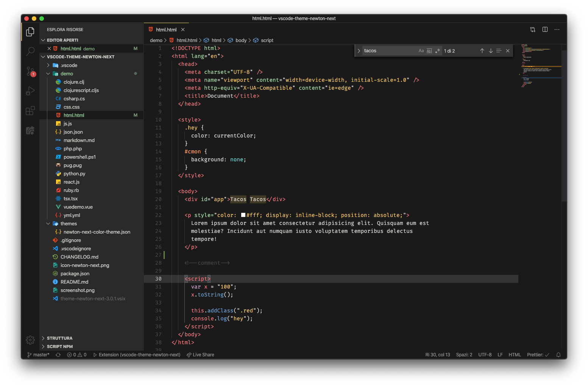
Task: Click the sync changes status bar icon
Action: pyautogui.click(x=58, y=355)
